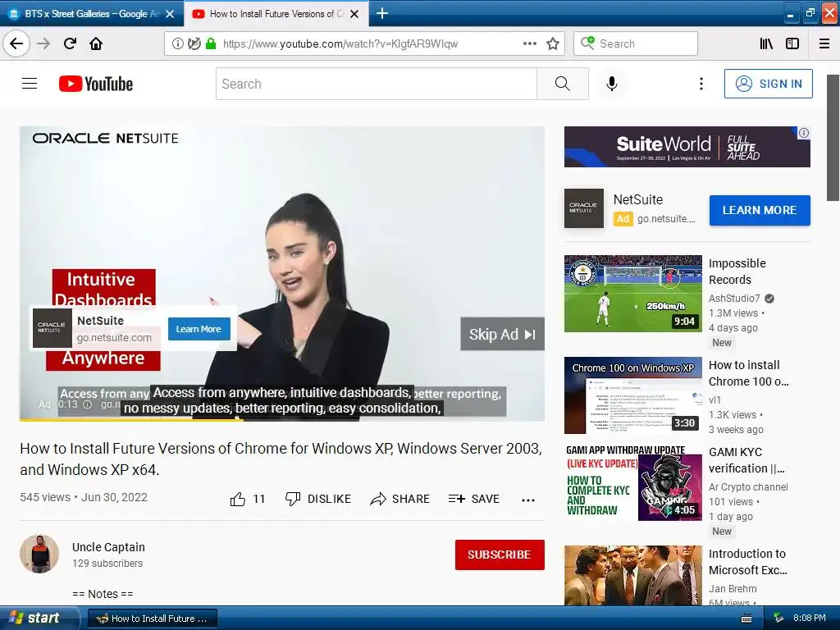Bookmark this page with the star icon
Screen dimensions: 840x630
[x=553, y=43]
